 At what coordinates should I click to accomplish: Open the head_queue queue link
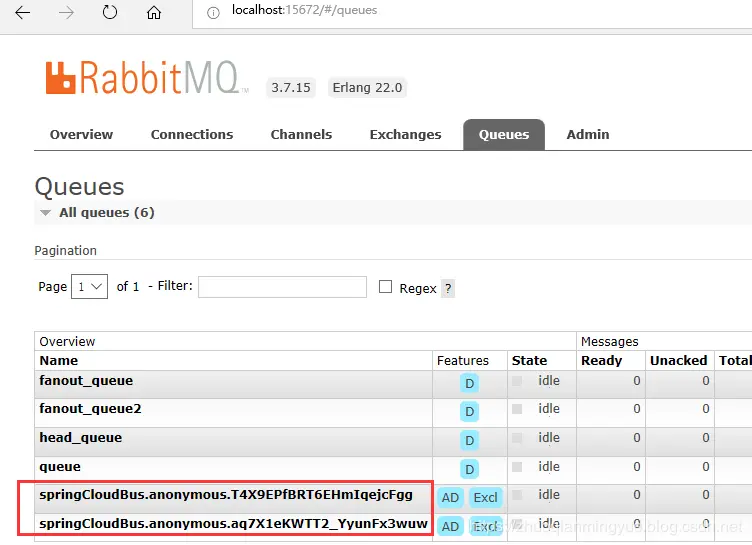click(x=81, y=438)
